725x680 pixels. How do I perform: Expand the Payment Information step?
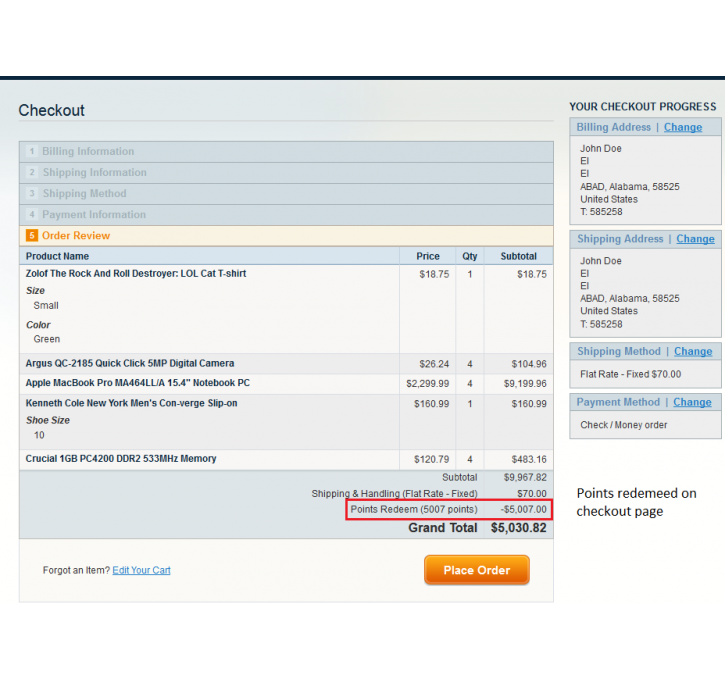tap(286, 215)
